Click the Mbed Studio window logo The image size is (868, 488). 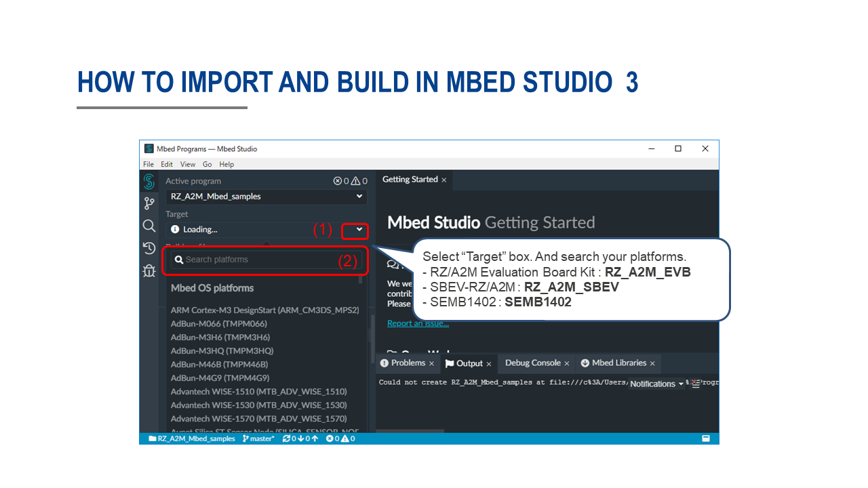click(149, 148)
